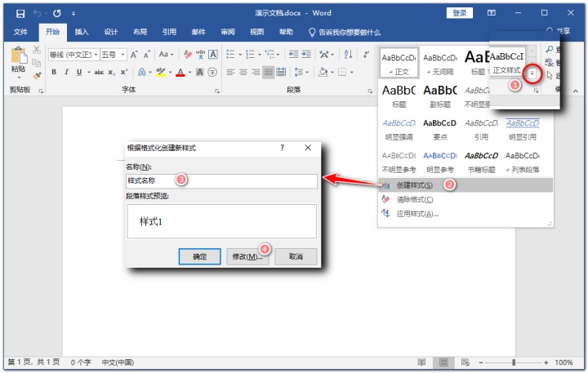The image size is (588, 373).
Task: Click the Shrink Font icon
Action: click(x=147, y=55)
